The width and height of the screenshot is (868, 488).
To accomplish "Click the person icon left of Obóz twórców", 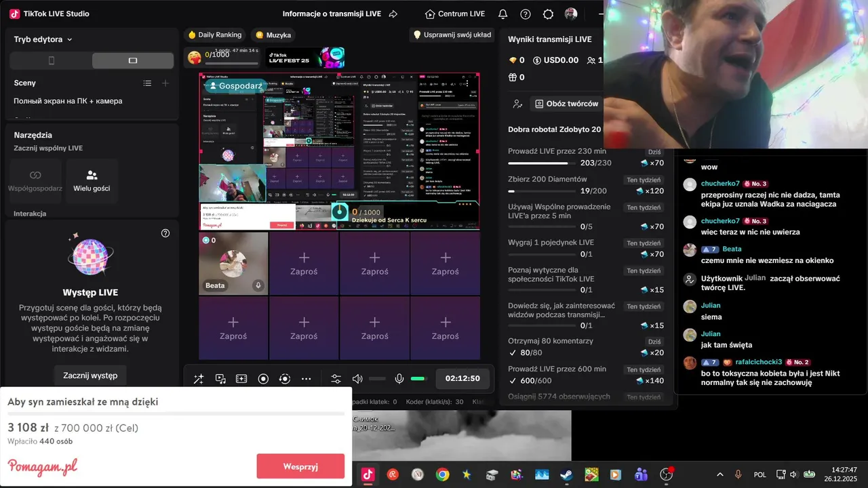I will (518, 104).
